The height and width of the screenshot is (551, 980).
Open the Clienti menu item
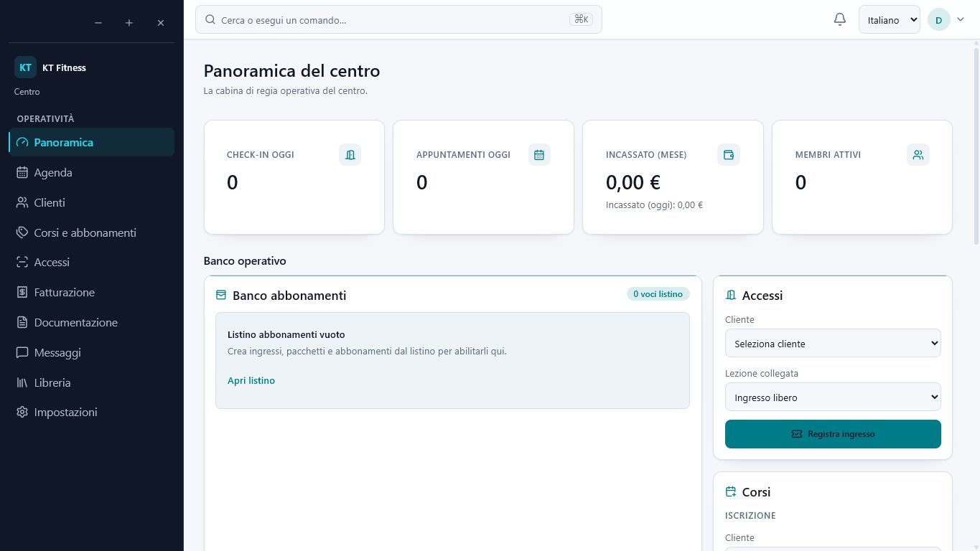click(92, 202)
